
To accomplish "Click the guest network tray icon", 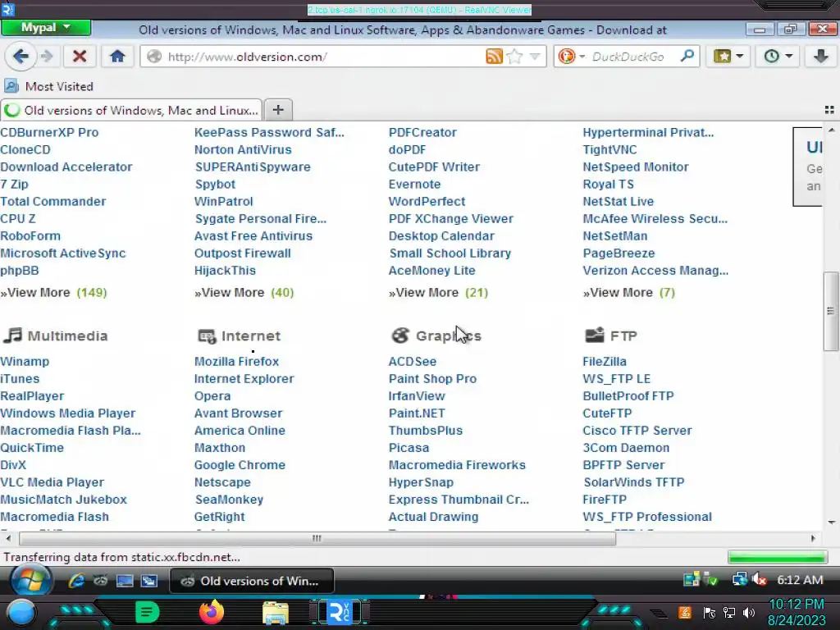I will pyautogui.click(x=739, y=580).
